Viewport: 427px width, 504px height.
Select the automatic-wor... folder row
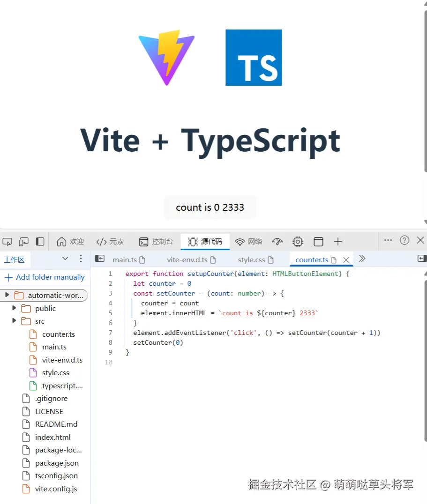coord(44,296)
